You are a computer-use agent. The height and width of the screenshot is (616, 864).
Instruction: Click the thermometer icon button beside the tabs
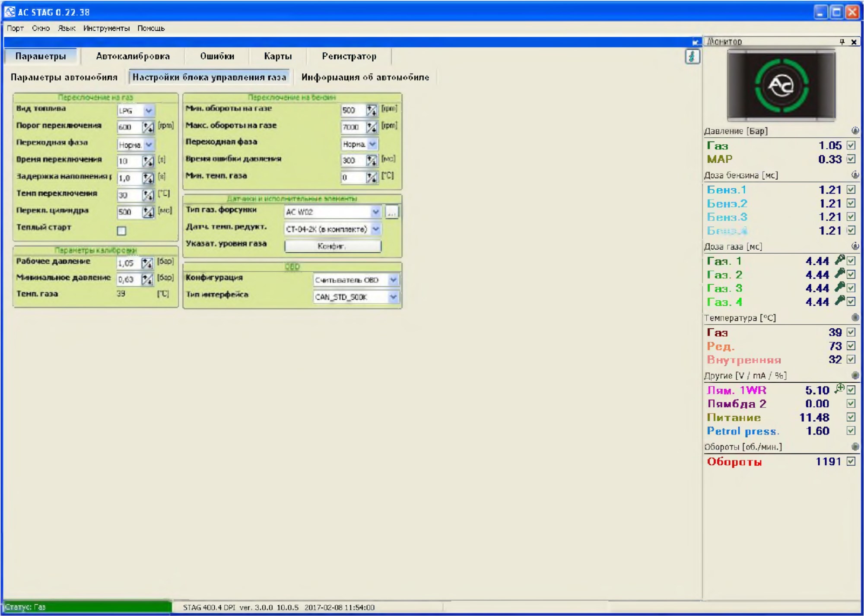[x=692, y=57]
